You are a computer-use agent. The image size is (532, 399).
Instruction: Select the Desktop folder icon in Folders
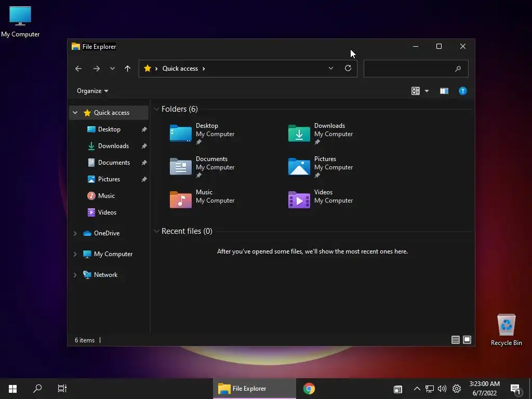(180, 133)
